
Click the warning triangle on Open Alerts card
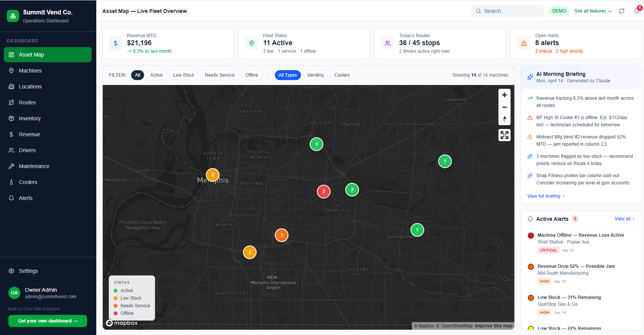pos(524,43)
